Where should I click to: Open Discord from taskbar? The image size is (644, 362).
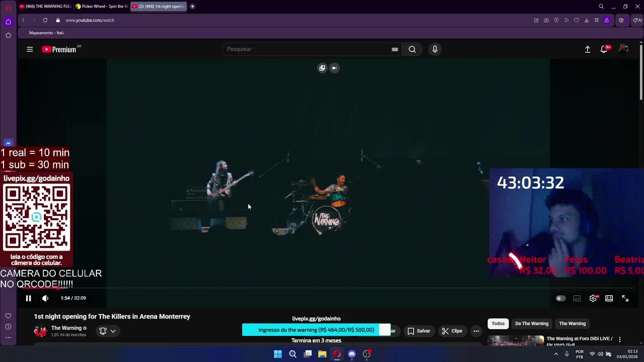(x=352, y=354)
